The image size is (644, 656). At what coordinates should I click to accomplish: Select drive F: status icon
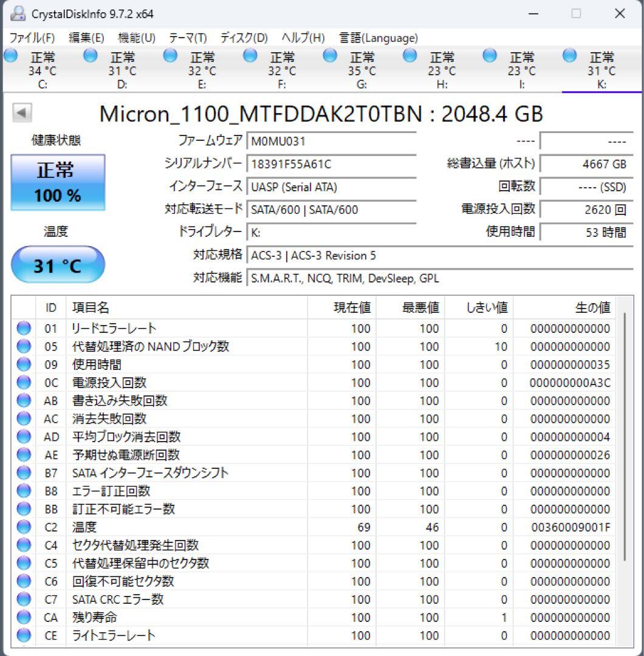pos(250,56)
